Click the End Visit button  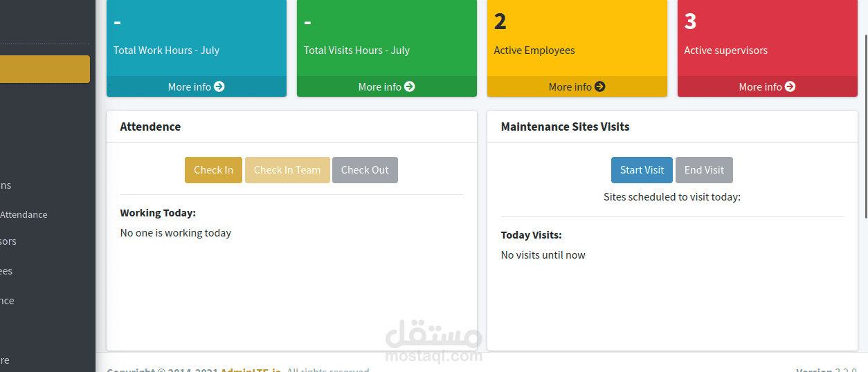(x=704, y=170)
